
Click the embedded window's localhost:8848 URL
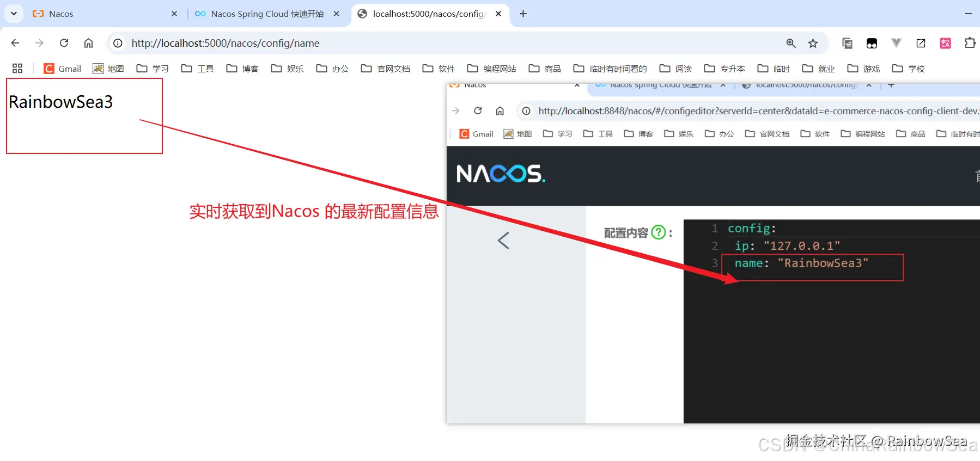point(758,111)
